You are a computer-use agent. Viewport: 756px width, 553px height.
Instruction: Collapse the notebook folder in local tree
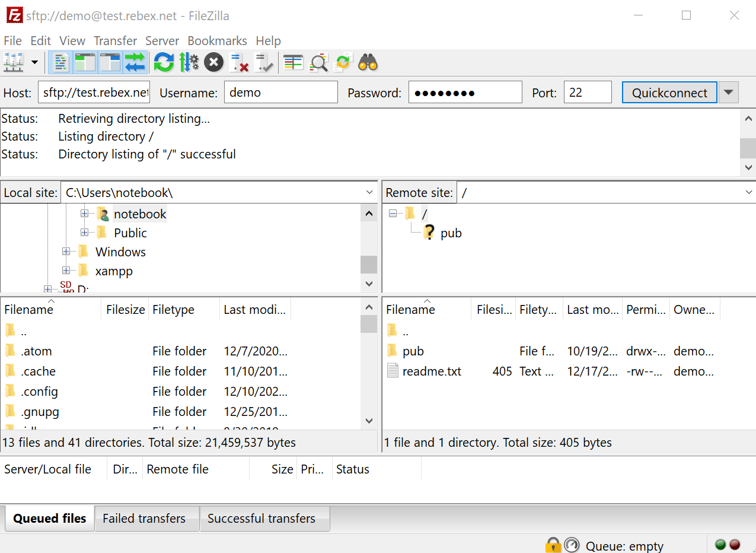click(84, 214)
